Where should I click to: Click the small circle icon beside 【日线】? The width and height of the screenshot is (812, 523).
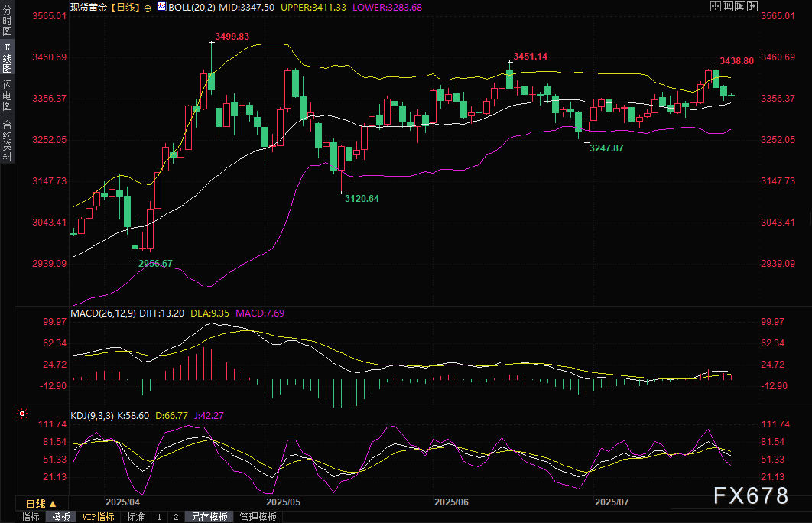pyautogui.click(x=148, y=7)
